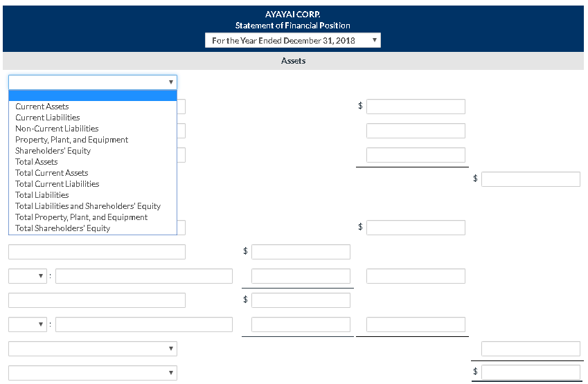Pick 'Total Shareholders' Equity' option
Screen dimensions: 588x384
[x=92, y=228]
